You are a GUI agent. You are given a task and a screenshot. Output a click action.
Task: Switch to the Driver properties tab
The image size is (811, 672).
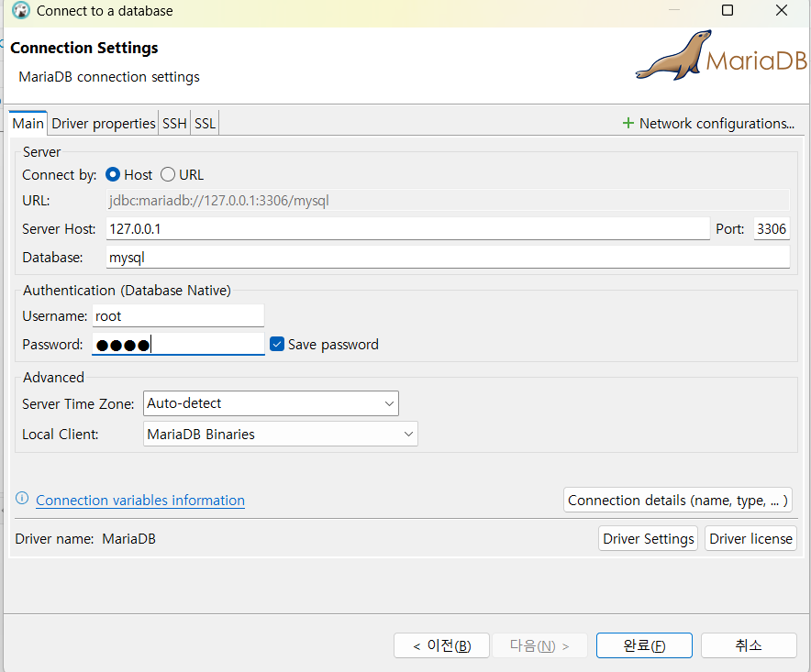[x=104, y=123]
